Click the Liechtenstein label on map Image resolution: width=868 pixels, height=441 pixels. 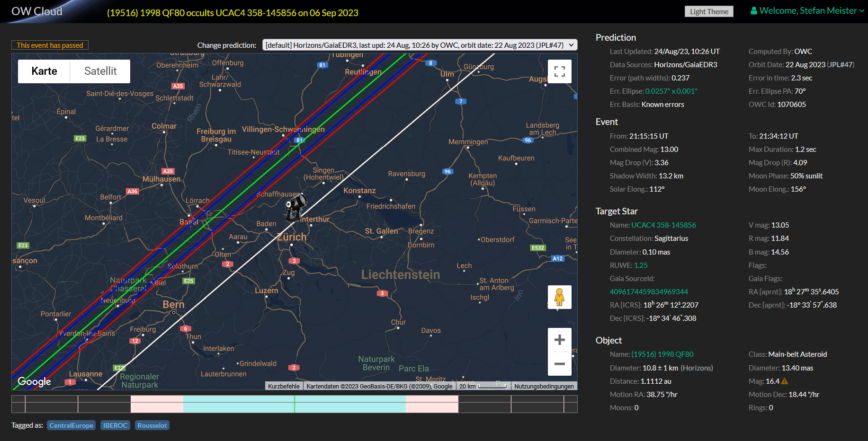click(x=401, y=274)
